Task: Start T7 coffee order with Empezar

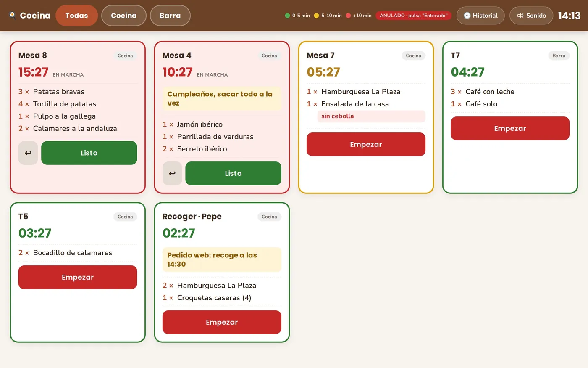Action: [x=510, y=128]
